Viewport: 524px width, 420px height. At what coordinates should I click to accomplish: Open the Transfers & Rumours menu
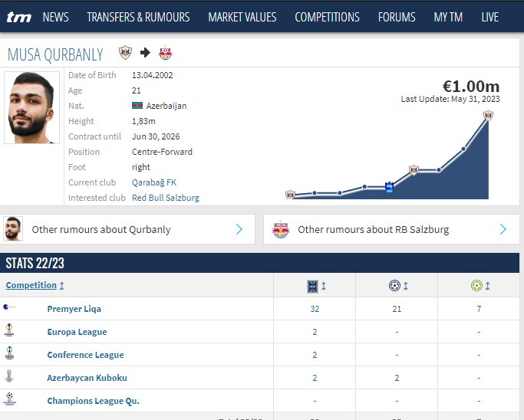pyautogui.click(x=138, y=17)
